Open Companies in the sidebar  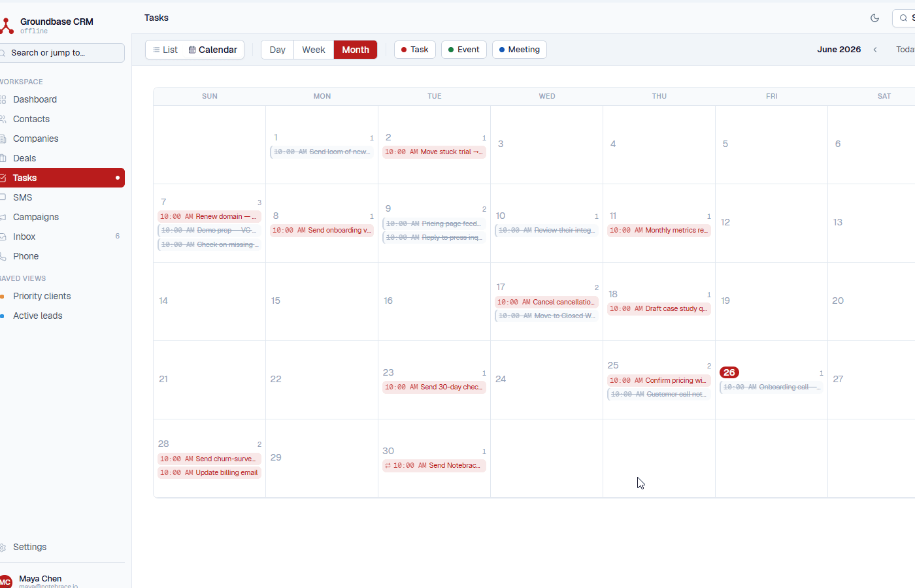[x=62, y=139]
